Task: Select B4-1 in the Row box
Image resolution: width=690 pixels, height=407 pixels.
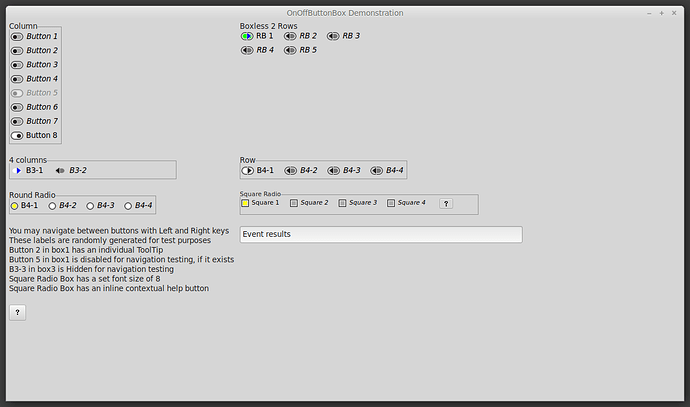Action: tap(257, 170)
